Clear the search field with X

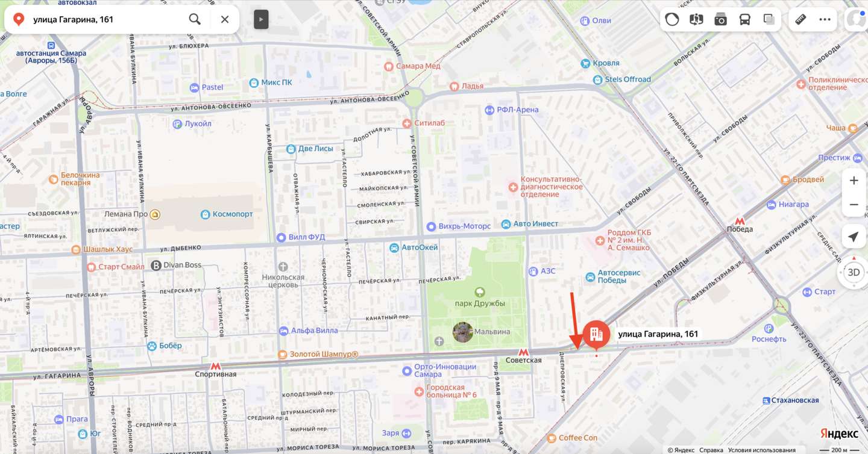[x=225, y=19]
